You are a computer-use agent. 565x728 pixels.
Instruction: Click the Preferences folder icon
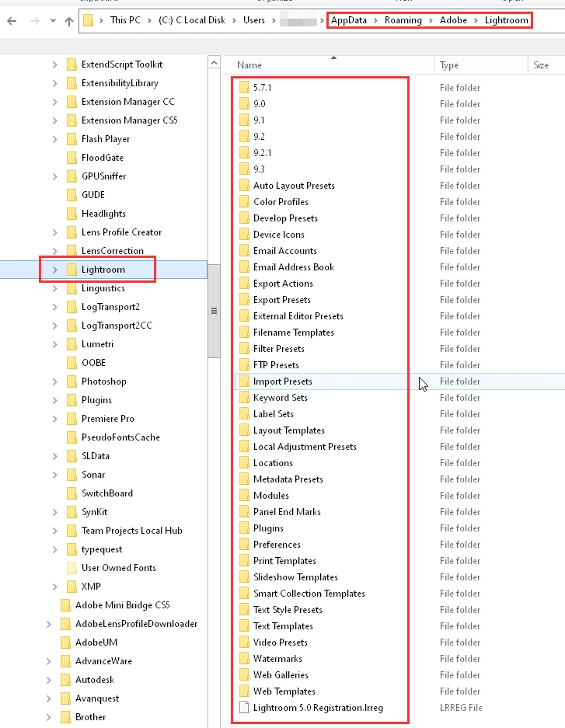(244, 544)
